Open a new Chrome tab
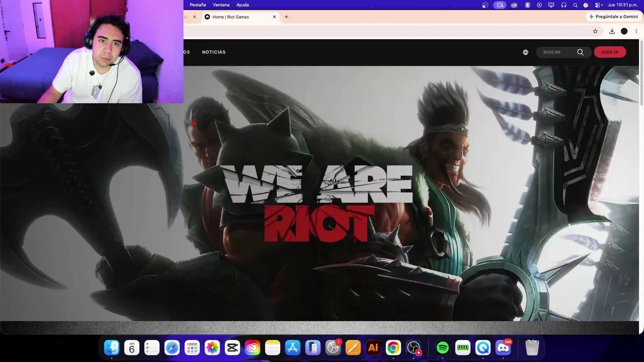 coord(286,17)
